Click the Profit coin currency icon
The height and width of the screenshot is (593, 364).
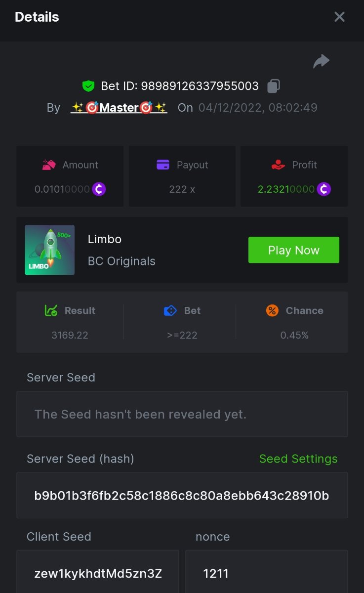coord(324,189)
